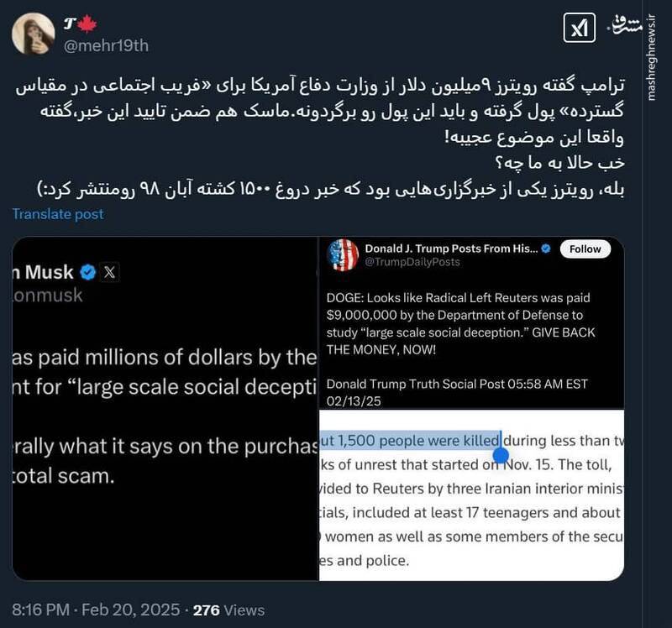
Task: Click the TrumpDailyPosts flag avatar
Action: (x=344, y=255)
